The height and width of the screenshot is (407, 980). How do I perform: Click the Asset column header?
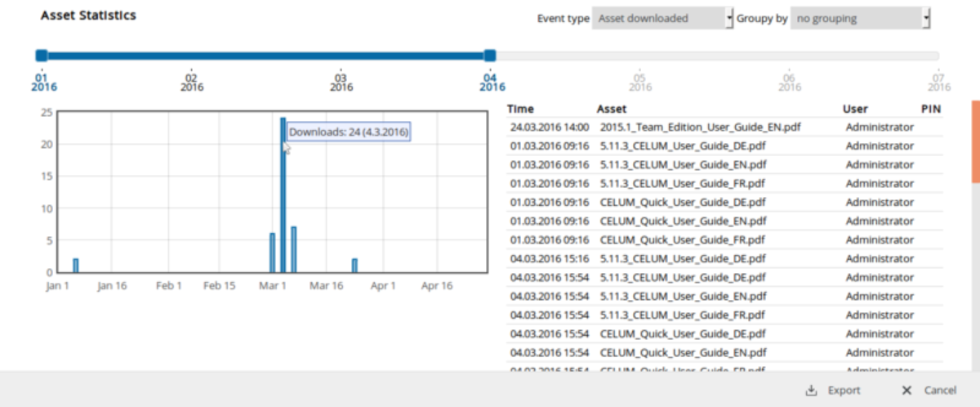pos(612,109)
